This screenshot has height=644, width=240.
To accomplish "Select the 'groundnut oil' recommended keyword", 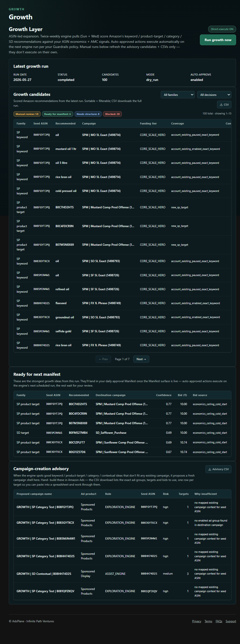I will (x=65, y=317).
